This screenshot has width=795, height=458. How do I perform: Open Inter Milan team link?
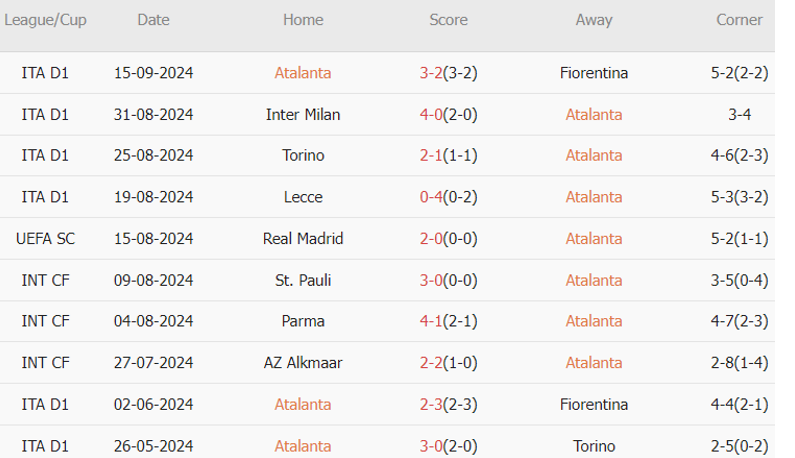click(303, 114)
